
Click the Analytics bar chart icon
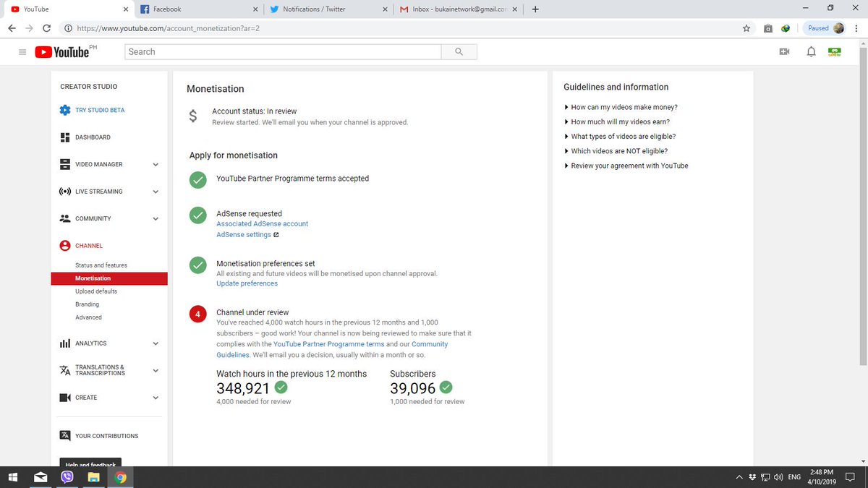(65, 343)
